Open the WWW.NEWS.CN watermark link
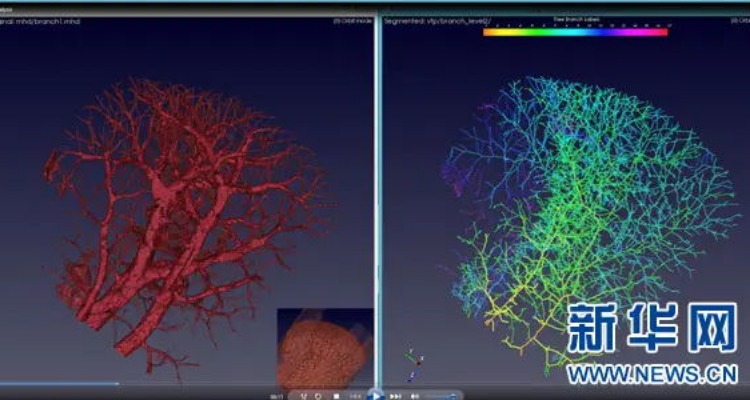750x400 pixels. (x=651, y=376)
